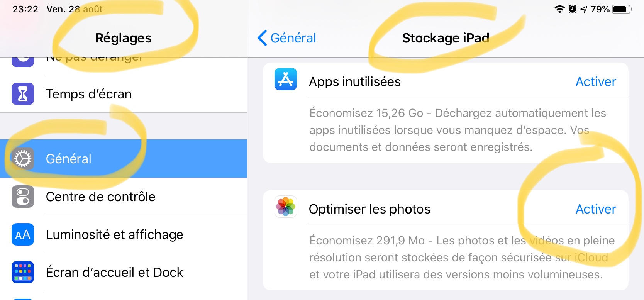Go back using the Général chevron
Image resolution: width=644 pixels, height=300 pixels.
click(x=286, y=38)
